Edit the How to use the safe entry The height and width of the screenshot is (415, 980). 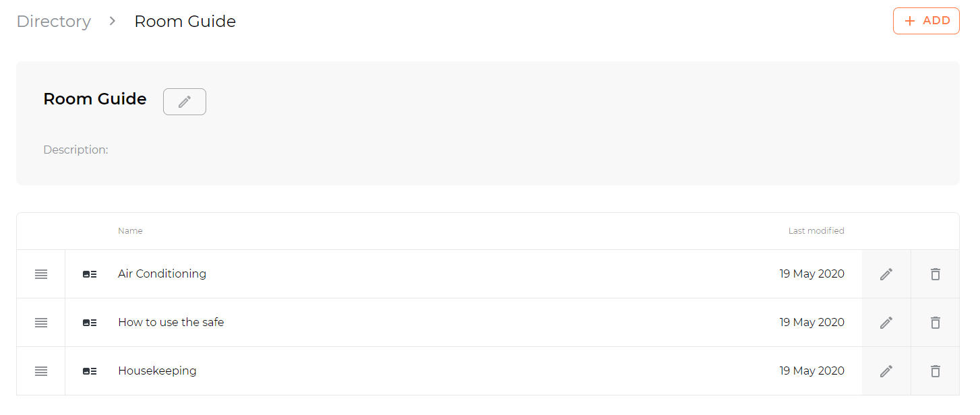pyautogui.click(x=886, y=323)
